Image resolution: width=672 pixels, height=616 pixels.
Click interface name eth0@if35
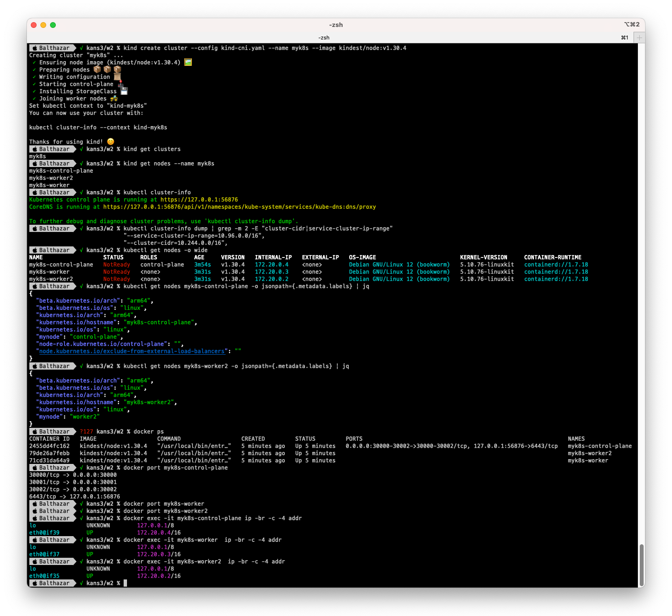[x=44, y=576]
